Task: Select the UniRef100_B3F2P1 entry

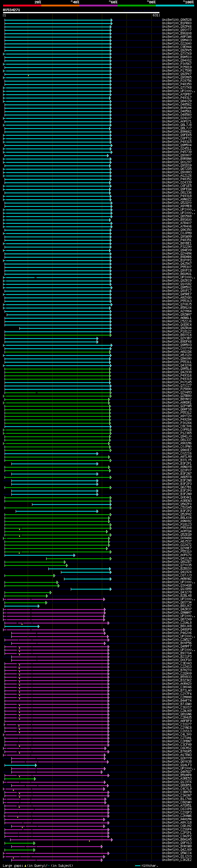Action: coord(177,464)
